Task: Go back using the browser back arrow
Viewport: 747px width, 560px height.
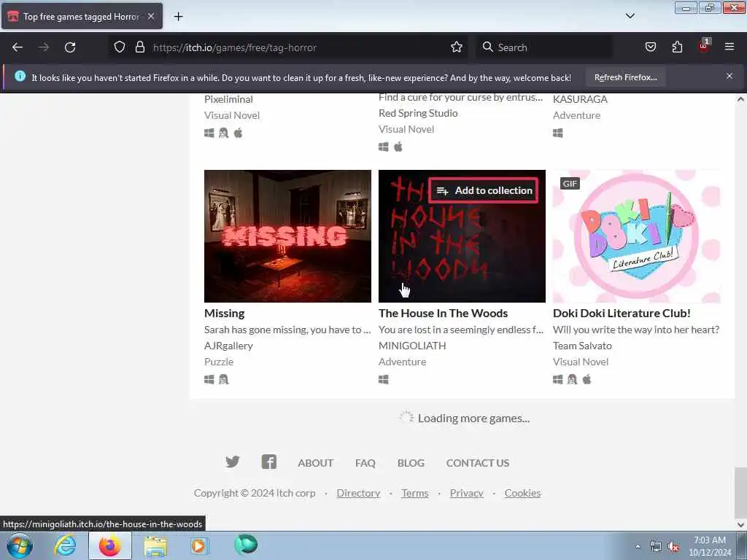Action: (x=18, y=47)
